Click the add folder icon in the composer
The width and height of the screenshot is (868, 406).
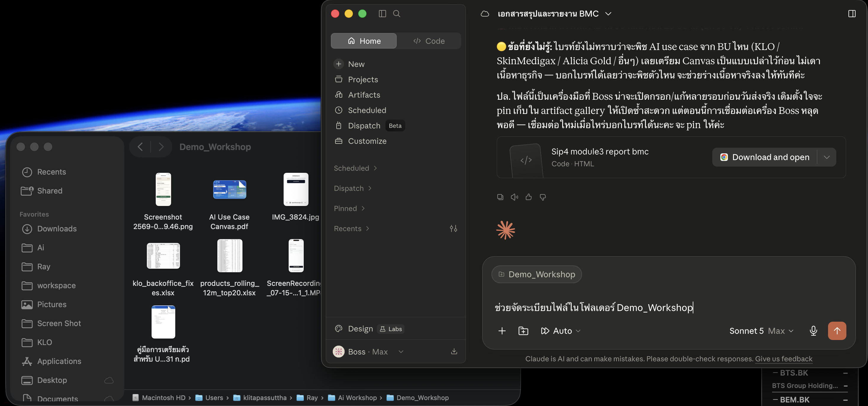coord(523,331)
